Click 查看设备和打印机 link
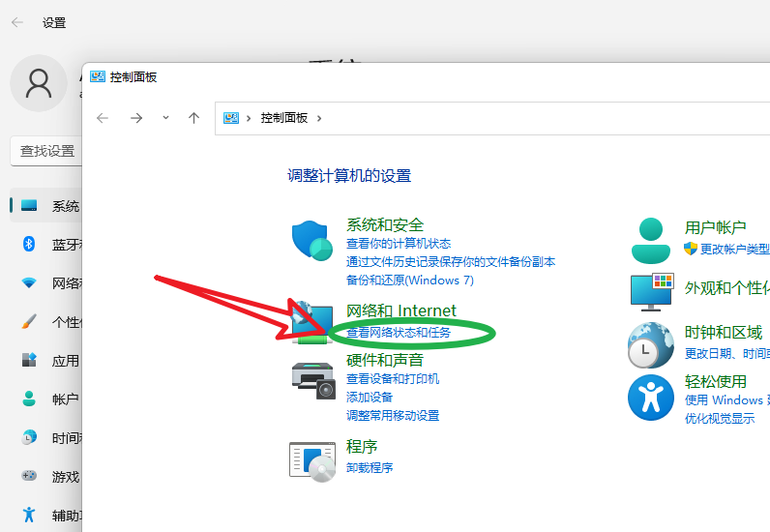The image size is (770, 532). (x=393, y=379)
